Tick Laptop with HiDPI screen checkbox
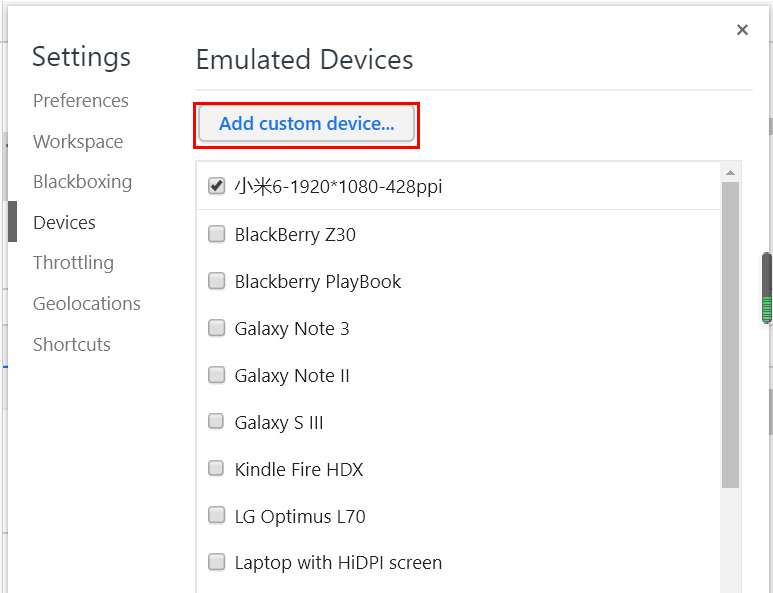The width and height of the screenshot is (773, 593). 216,562
